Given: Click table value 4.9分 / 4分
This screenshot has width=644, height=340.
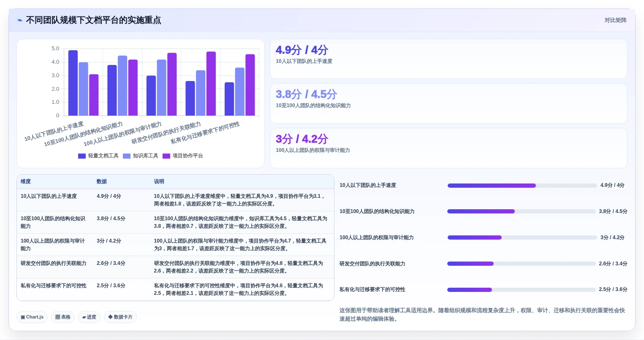Looking at the screenshot, I should [x=109, y=196].
